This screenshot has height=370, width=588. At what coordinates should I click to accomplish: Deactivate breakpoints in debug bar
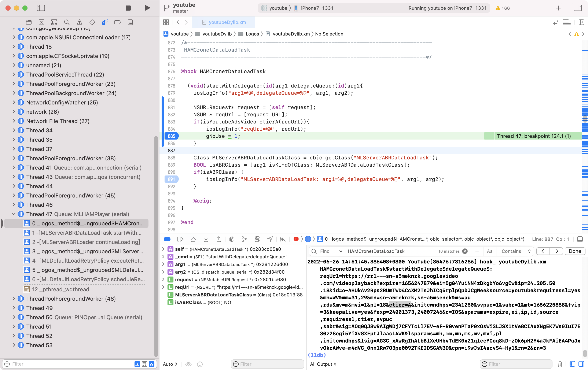click(167, 239)
